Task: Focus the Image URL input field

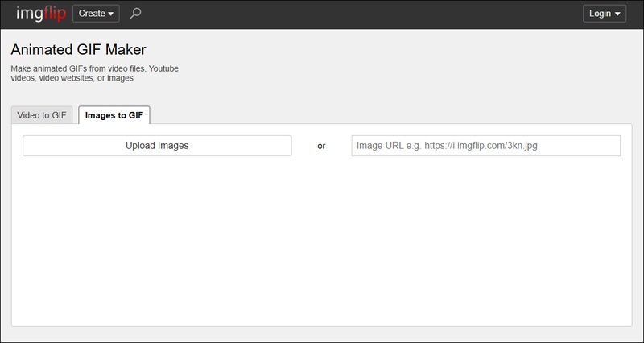Action: [x=485, y=146]
